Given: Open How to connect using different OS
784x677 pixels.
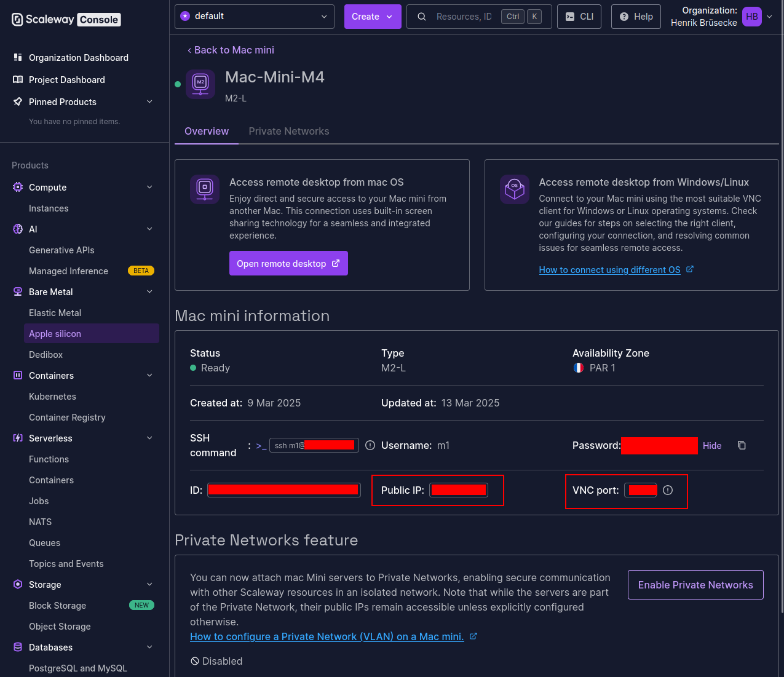Looking at the screenshot, I should [x=616, y=270].
